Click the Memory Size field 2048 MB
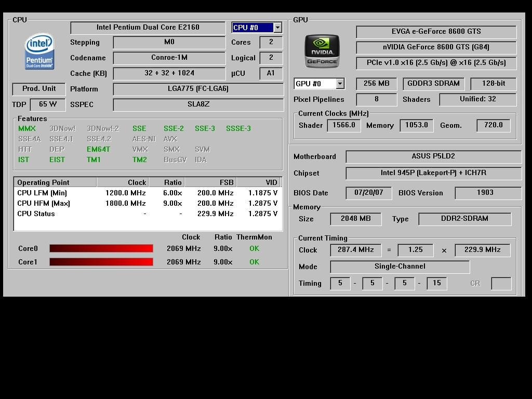The height and width of the screenshot is (399, 532). coord(355,219)
